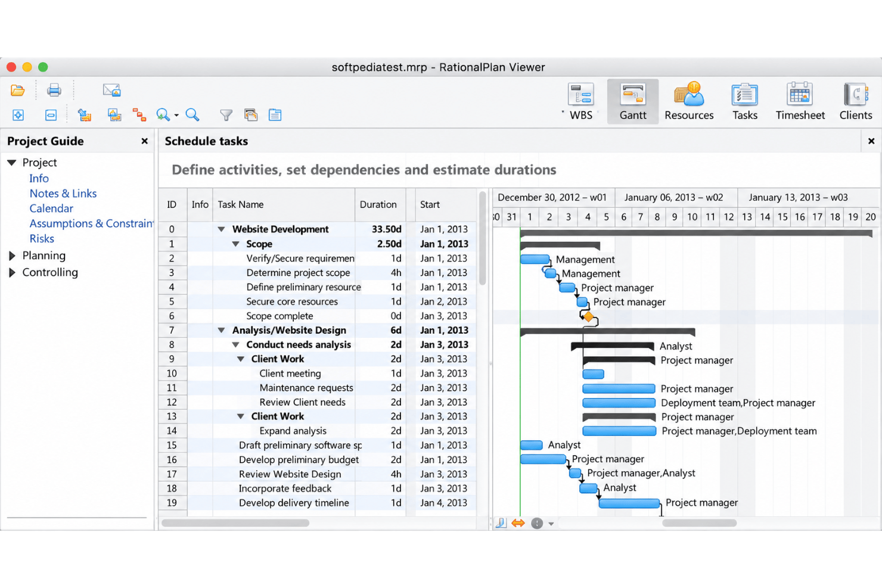882x588 pixels.
Task: Close the Project Guide panel
Action: click(x=144, y=141)
